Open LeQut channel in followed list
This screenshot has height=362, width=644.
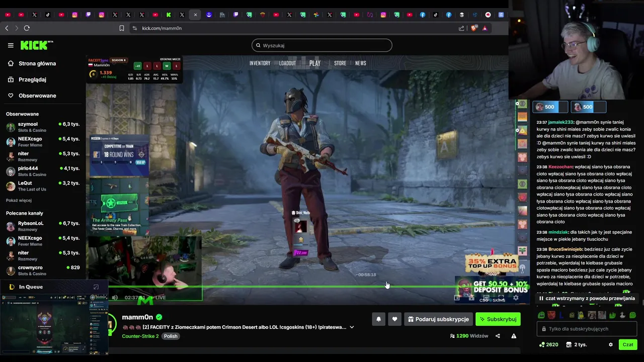pos(43,186)
